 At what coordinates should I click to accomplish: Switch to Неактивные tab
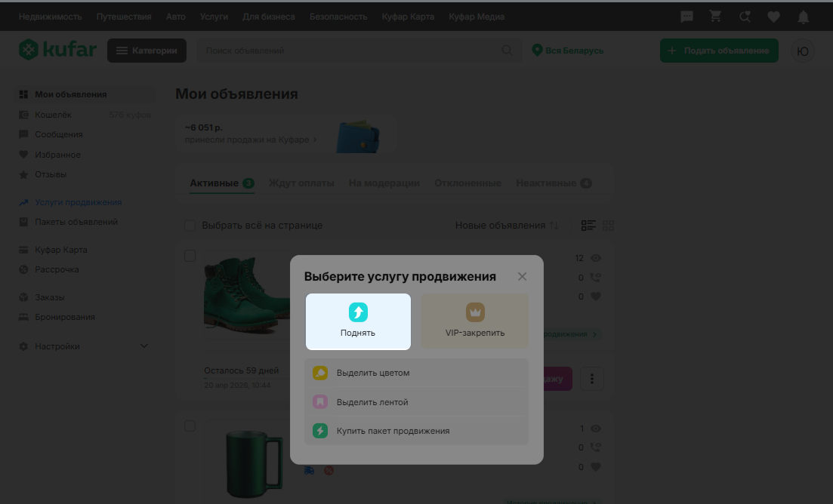(554, 183)
